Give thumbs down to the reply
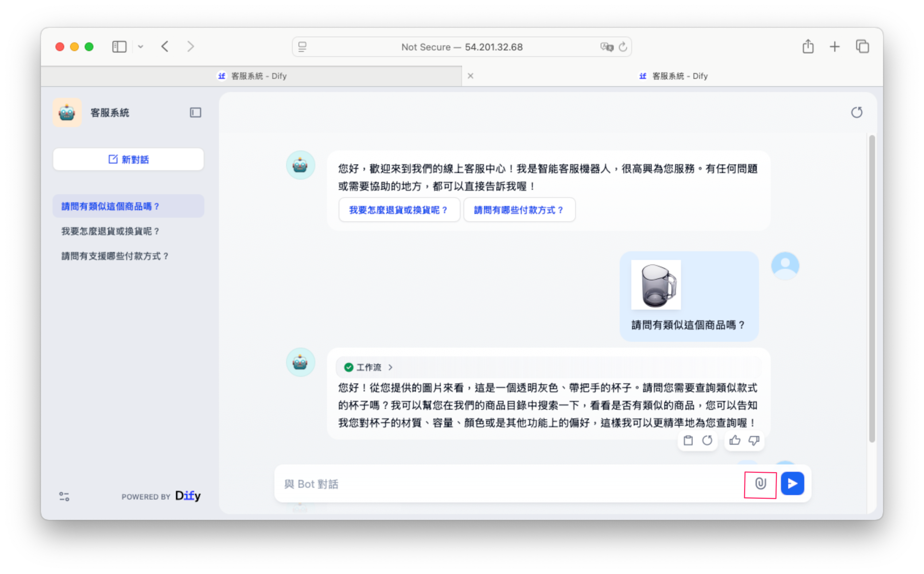This screenshot has height=574, width=924. (x=754, y=440)
